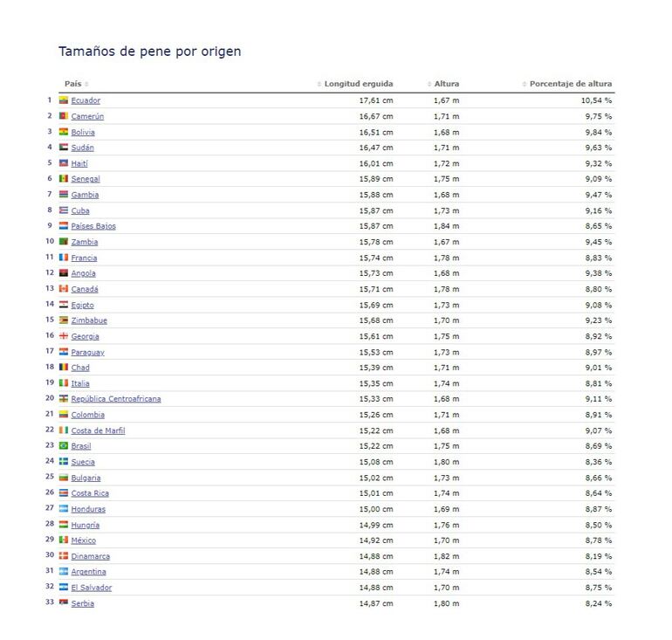Click the Argentina flag icon

point(64,572)
